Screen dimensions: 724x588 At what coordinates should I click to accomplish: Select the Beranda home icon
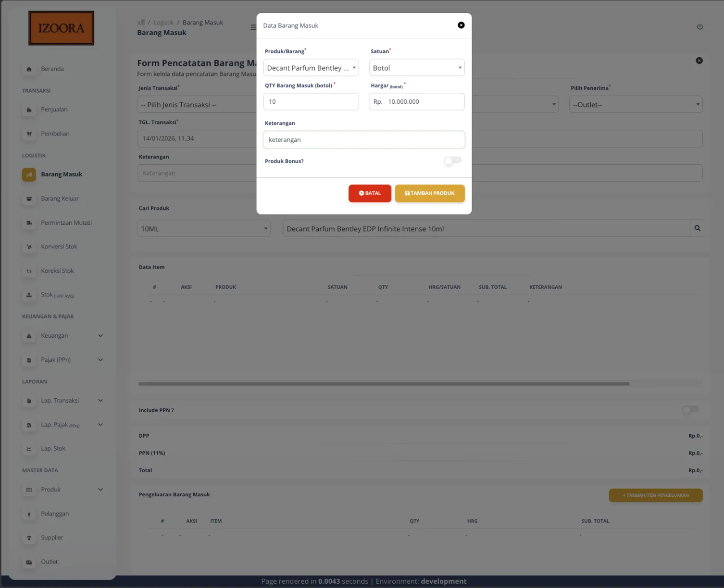pyautogui.click(x=29, y=69)
